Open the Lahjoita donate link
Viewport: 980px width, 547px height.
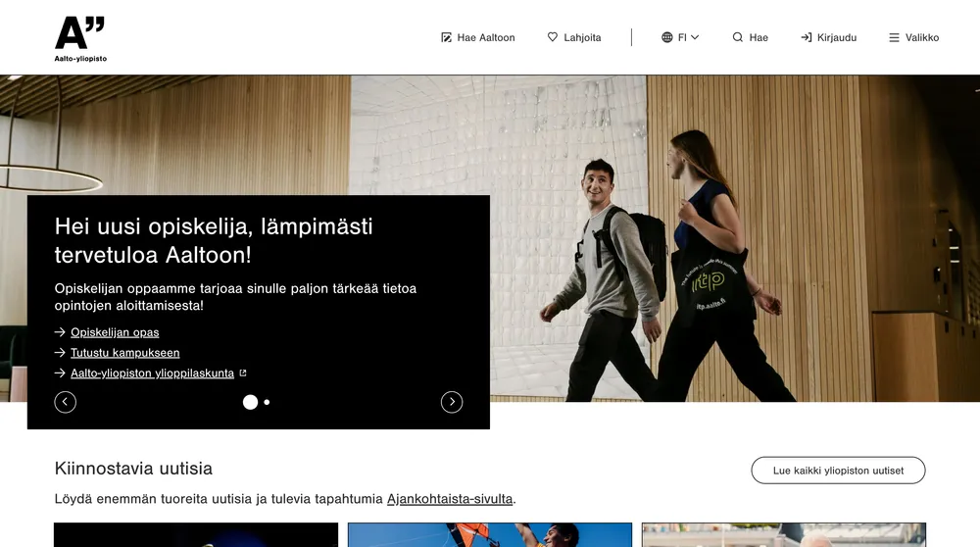(574, 37)
